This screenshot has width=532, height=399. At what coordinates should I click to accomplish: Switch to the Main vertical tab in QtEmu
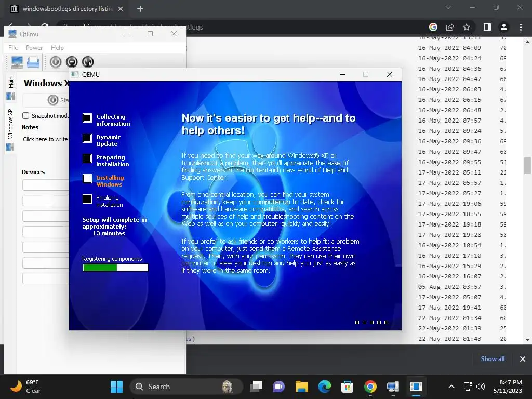tap(10, 88)
